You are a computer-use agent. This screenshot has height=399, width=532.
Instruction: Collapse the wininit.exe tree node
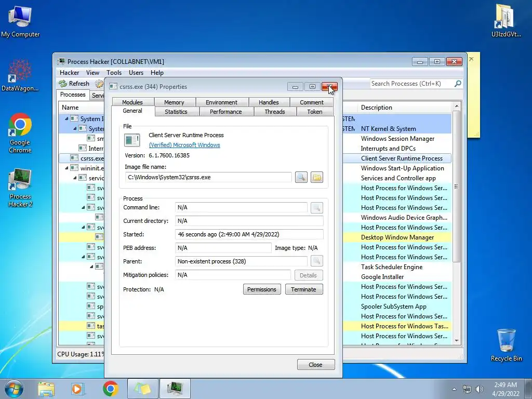pyautogui.click(x=66, y=168)
